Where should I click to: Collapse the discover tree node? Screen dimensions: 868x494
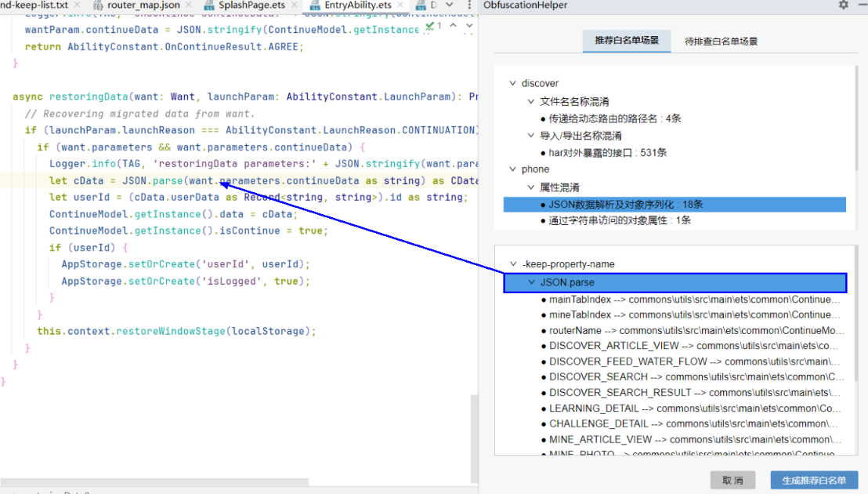click(x=513, y=83)
